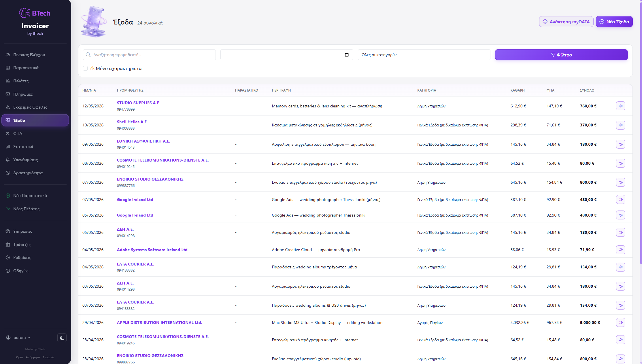The width and height of the screenshot is (642, 364).
Task: View the ΕΘΝΙΚΗ ΑΣΦΑΛΙΣΤΙΚΗ expense eye icon
Action: 621,144
